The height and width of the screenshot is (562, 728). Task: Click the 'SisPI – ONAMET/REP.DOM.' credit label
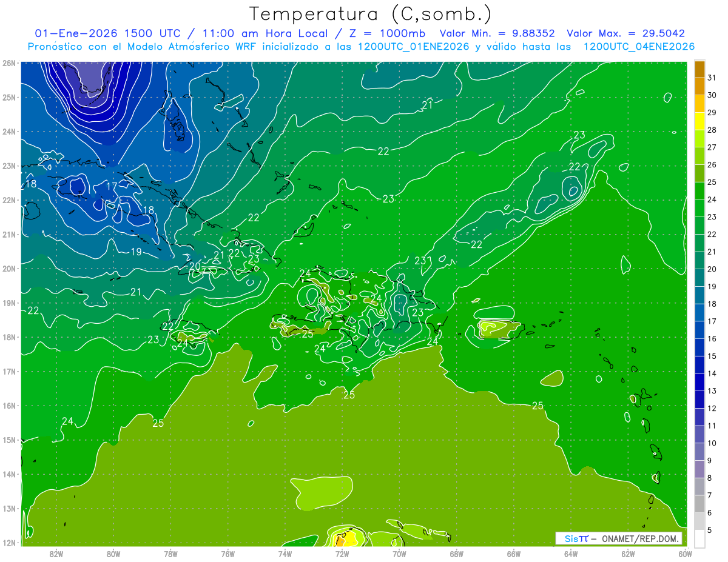point(622,538)
